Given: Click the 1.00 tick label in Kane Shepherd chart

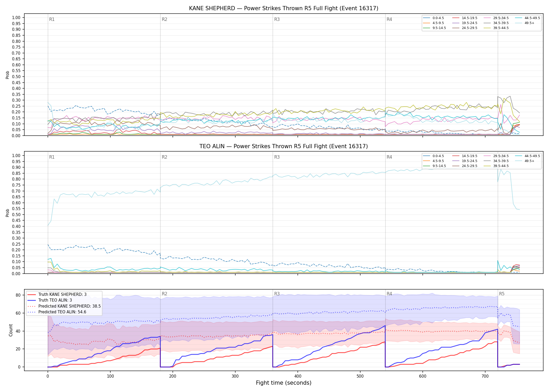Looking at the screenshot, I should pos(16,18).
